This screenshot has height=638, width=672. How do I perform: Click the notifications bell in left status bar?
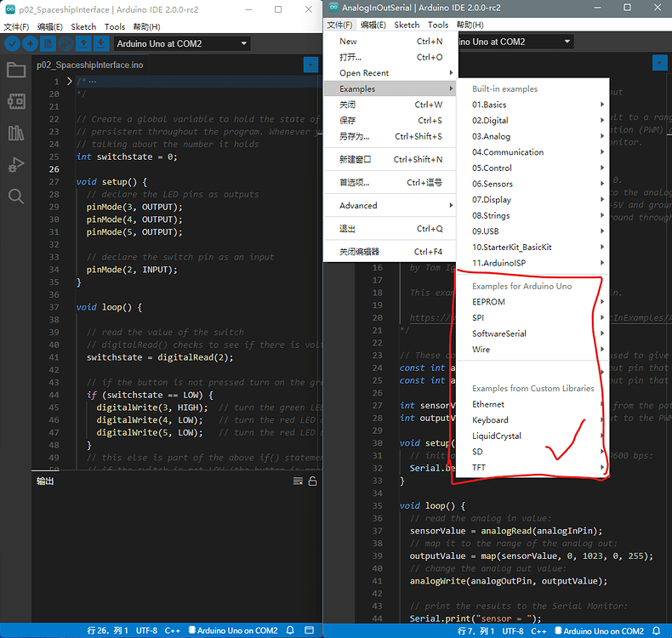(x=290, y=631)
